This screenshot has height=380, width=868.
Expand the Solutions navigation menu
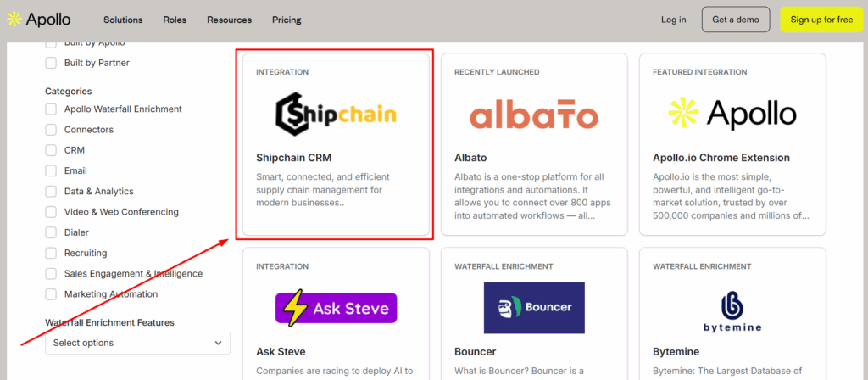(x=123, y=20)
